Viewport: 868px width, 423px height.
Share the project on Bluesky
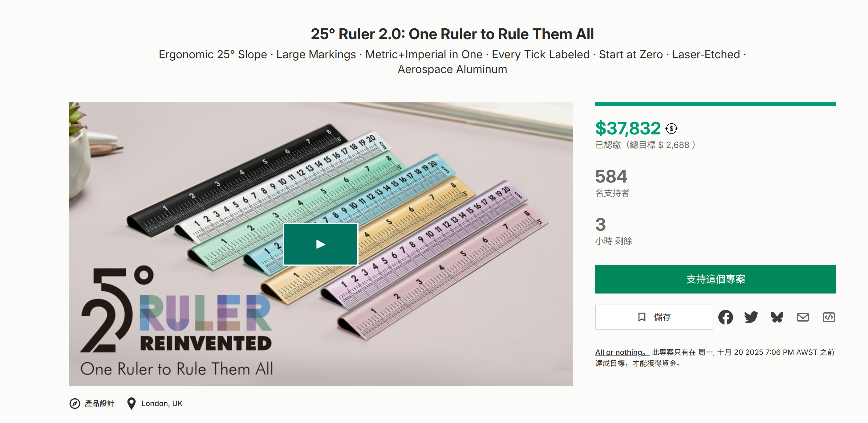(777, 317)
